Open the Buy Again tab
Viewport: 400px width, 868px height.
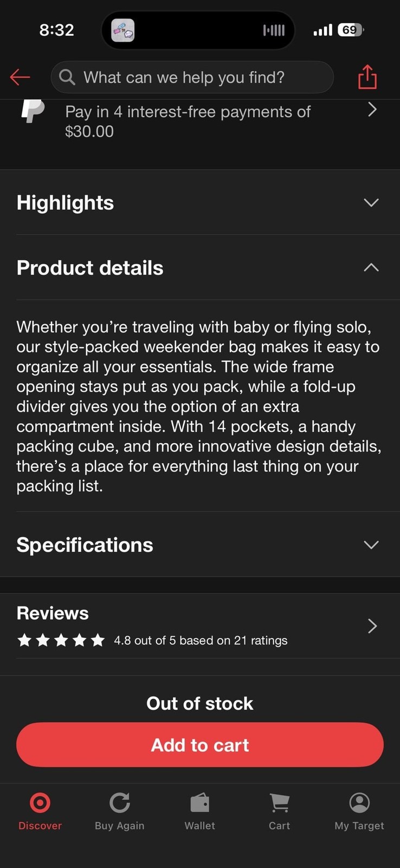pyautogui.click(x=120, y=811)
